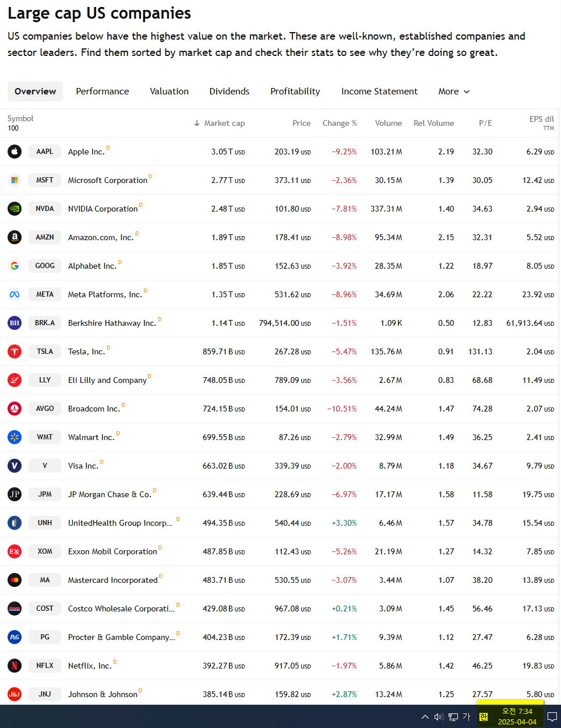
Task: Open the AAPL ticker symbol
Action: pyautogui.click(x=45, y=152)
